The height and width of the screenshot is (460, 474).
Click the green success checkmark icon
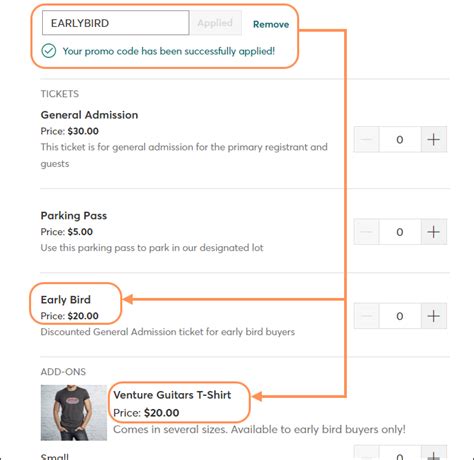(x=49, y=51)
